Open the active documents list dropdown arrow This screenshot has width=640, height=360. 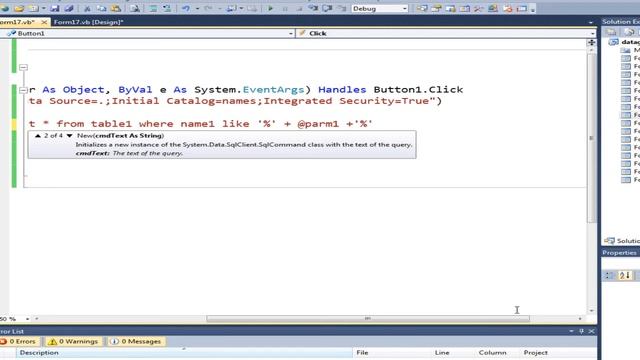[591, 22]
